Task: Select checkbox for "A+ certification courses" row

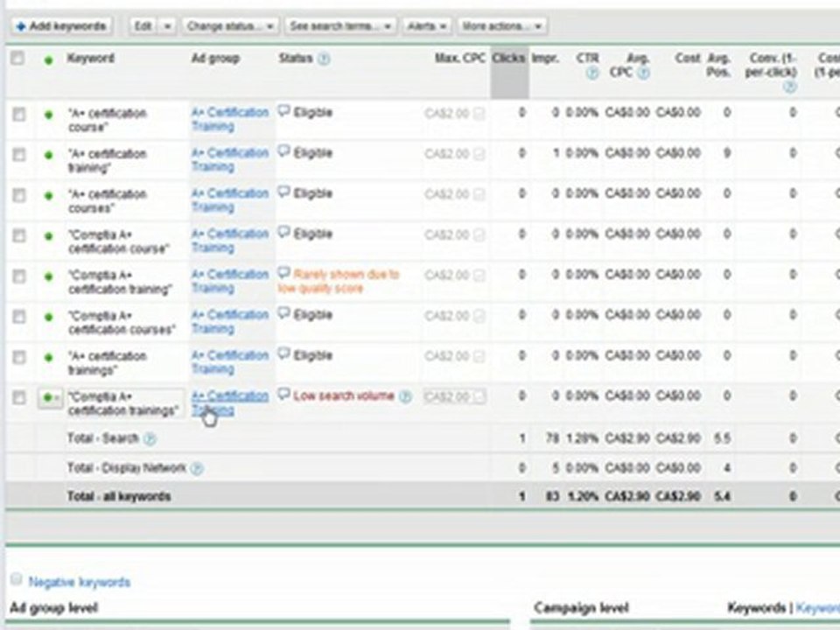Action: pyautogui.click(x=18, y=195)
